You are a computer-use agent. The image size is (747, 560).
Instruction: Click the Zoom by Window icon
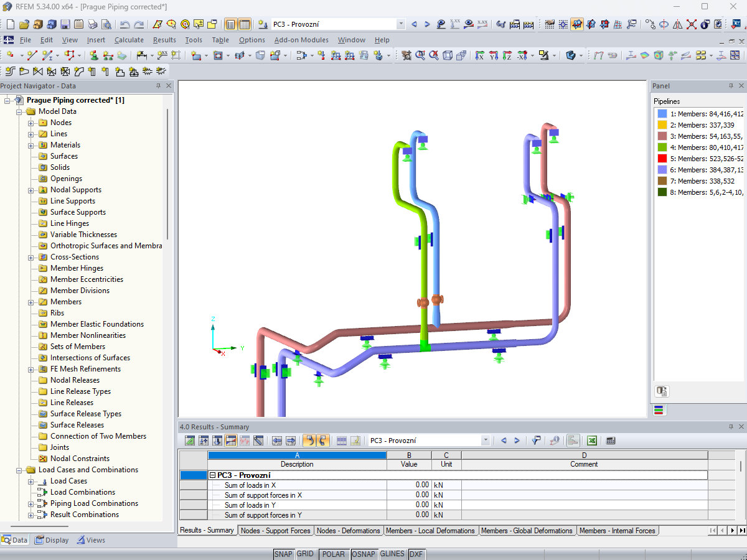tap(420, 55)
